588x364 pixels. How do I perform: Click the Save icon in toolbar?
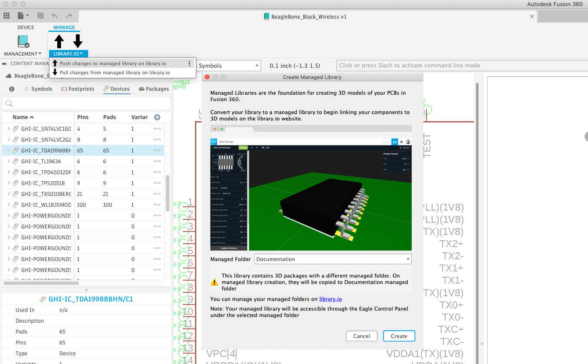(40, 16)
